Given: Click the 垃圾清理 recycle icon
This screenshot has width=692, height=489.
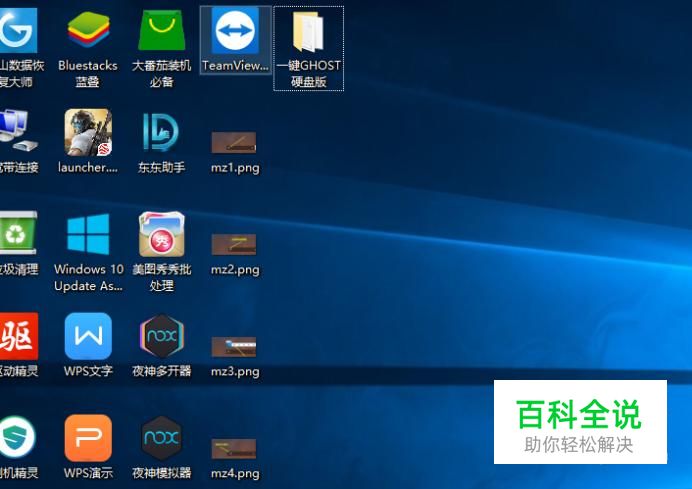Looking at the screenshot, I should (x=18, y=233).
